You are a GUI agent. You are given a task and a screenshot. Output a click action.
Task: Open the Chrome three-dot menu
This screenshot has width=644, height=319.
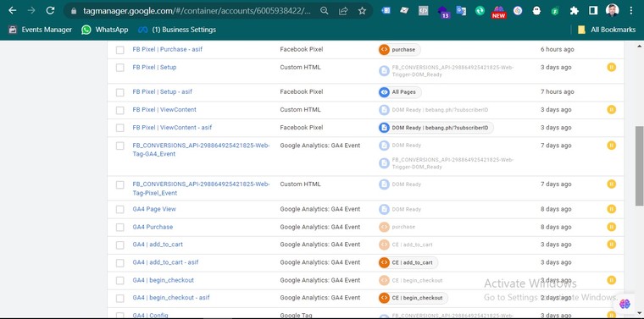[x=631, y=11]
